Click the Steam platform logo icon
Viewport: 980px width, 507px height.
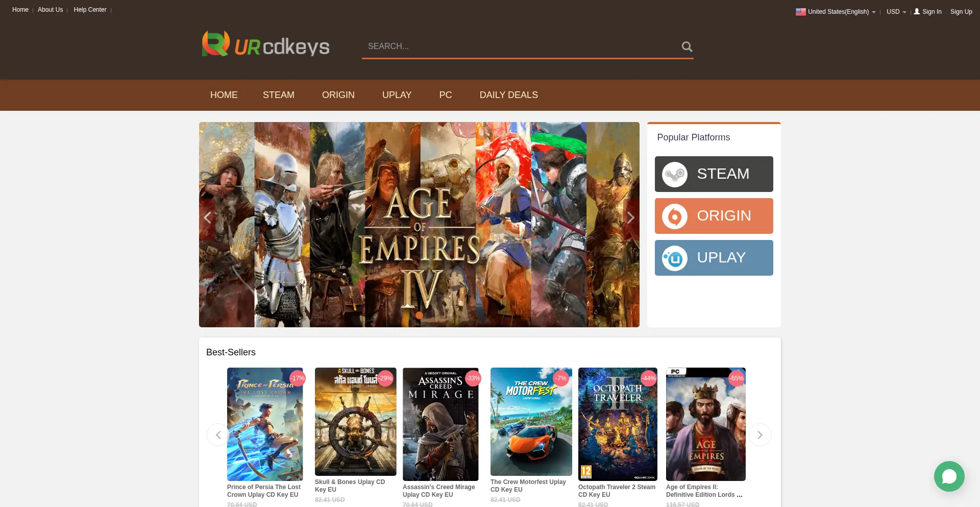tap(675, 174)
